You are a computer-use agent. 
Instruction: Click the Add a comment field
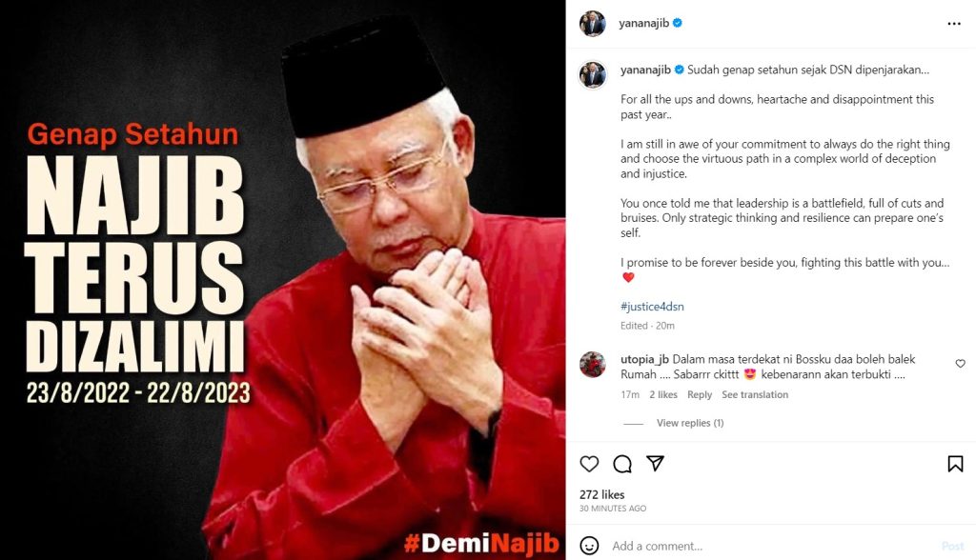(x=772, y=546)
